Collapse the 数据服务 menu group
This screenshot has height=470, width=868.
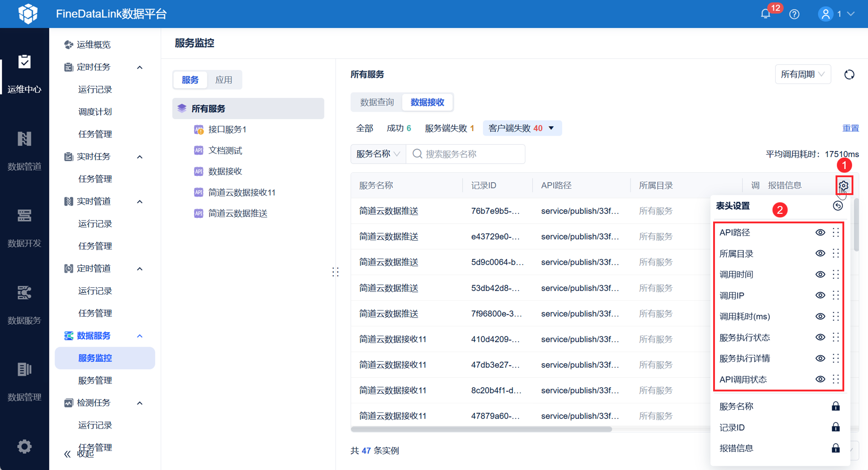(140, 336)
